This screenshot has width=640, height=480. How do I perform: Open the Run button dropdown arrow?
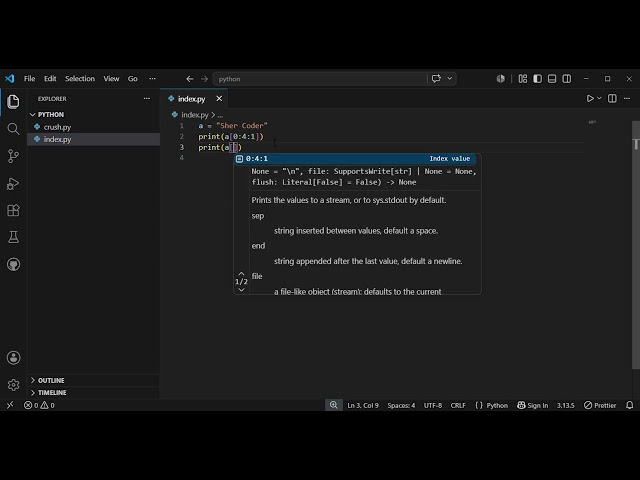599,98
